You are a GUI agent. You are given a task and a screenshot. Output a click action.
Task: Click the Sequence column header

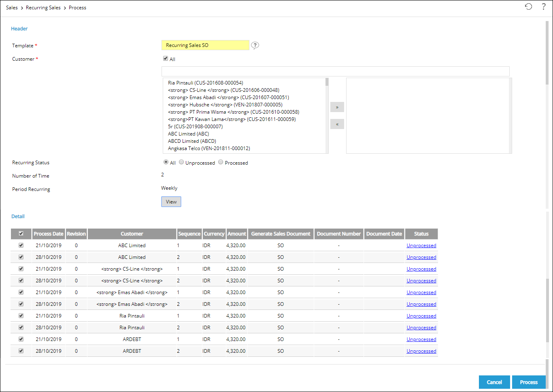(189, 234)
